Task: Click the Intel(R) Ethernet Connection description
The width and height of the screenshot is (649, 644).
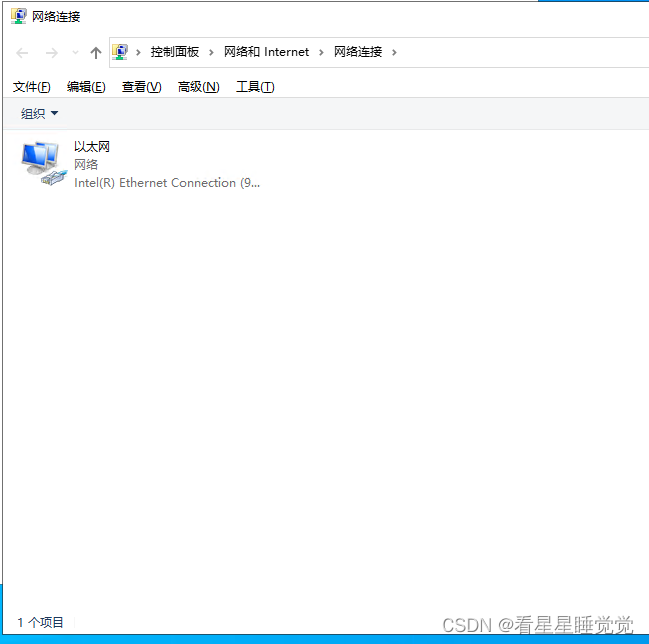Action: point(167,183)
